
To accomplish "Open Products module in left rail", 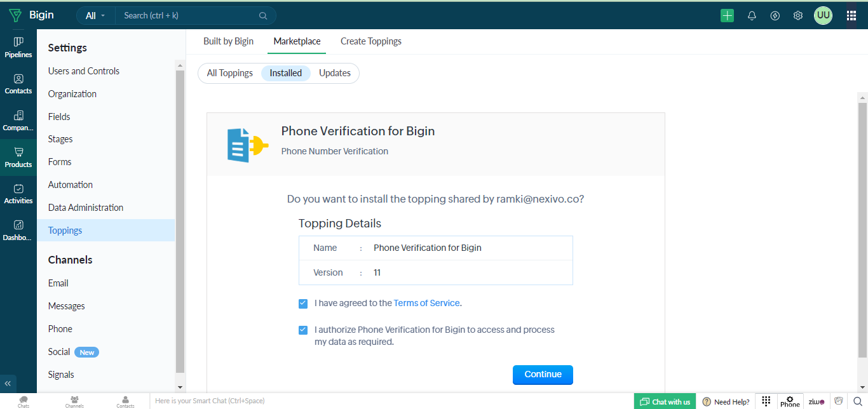I will click(x=18, y=158).
